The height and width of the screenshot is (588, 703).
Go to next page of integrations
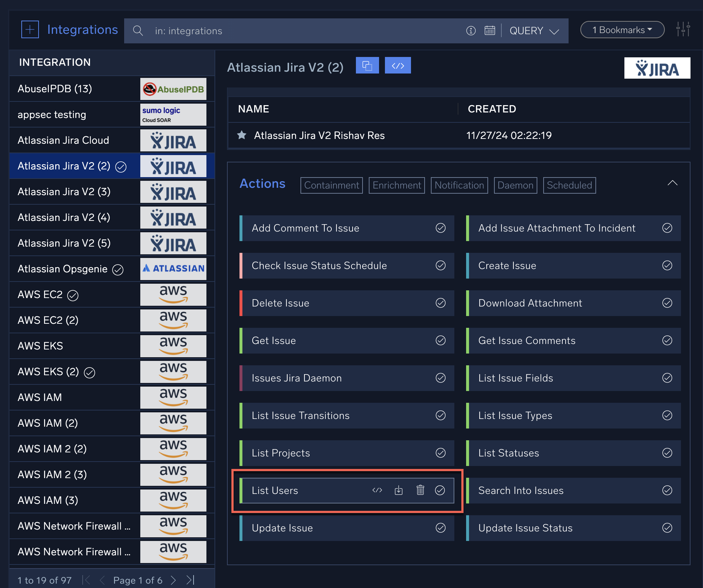click(173, 580)
